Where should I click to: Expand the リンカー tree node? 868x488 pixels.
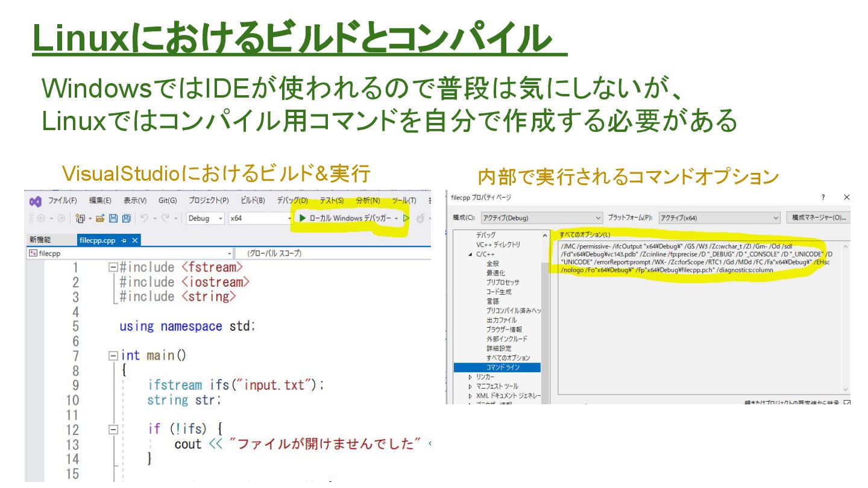[471, 377]
